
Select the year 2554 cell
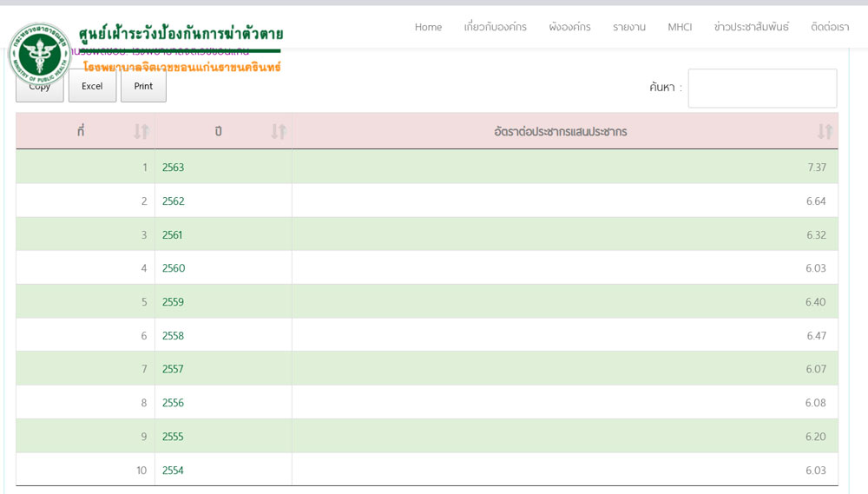[x=224, y=470]
